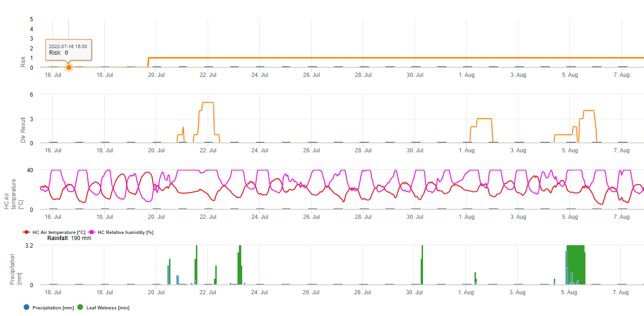Viewport: 644px width, 316px height.
Task: Click the tall Leaf Wetness bar after 30 Jul
Action: point(422,264)
